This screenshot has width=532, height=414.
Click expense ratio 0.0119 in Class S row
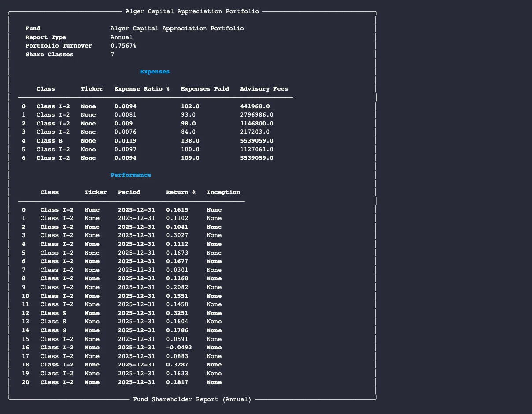point(125,141)
